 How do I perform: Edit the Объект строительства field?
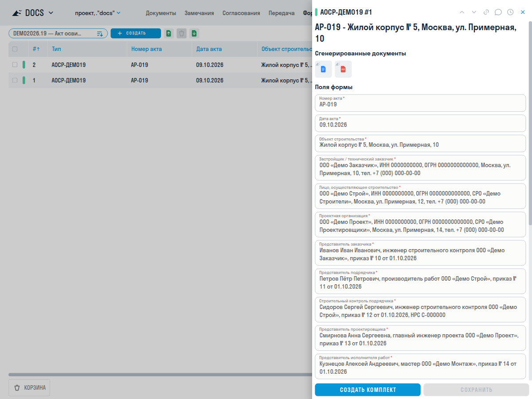[x=420, y=143]
